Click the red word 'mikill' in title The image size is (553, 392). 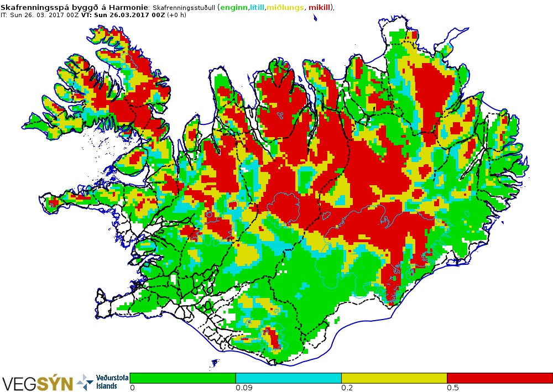click(x=320, y=7)
